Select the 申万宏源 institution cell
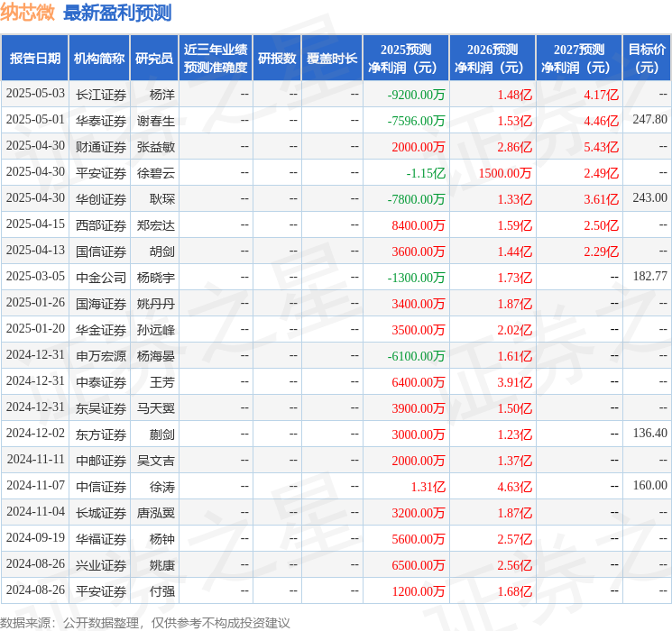 pos(101,356)
